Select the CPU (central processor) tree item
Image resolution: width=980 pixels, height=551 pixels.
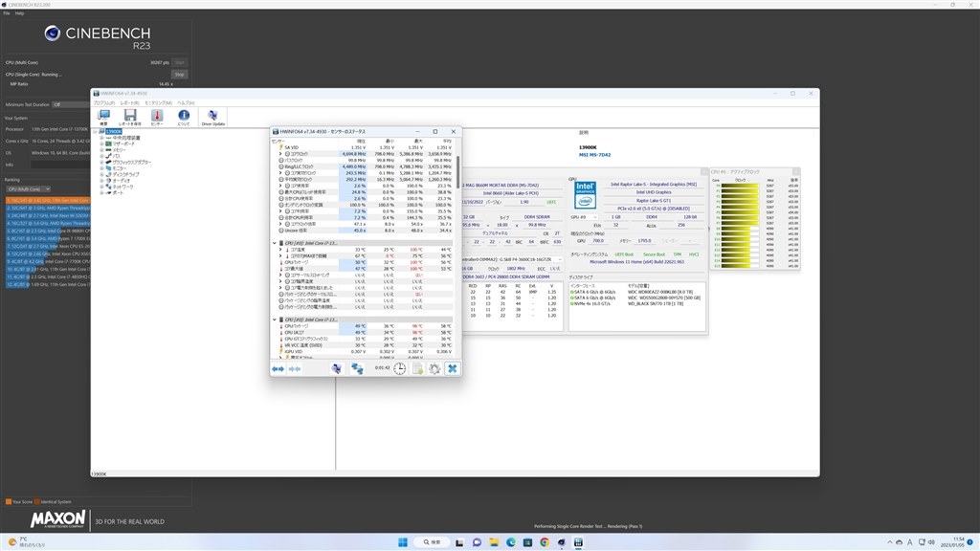[x=126, y=138]
